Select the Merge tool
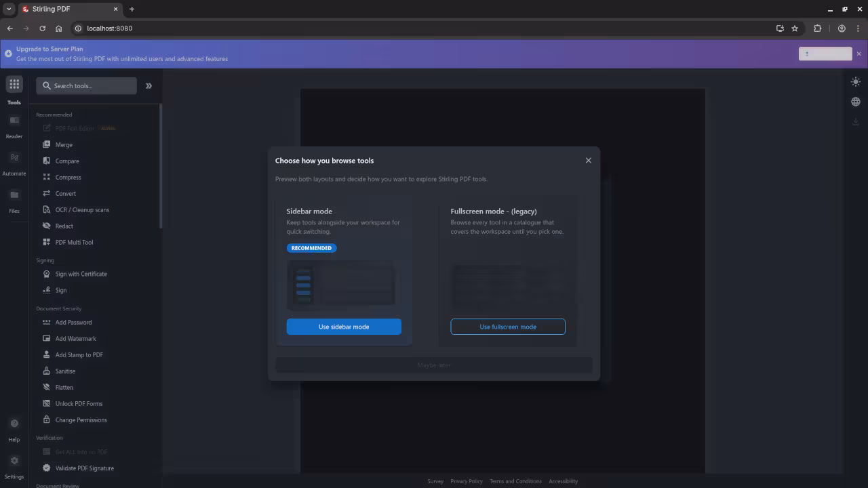The height and width of the screenshot is (488, 868). (64, 145)
